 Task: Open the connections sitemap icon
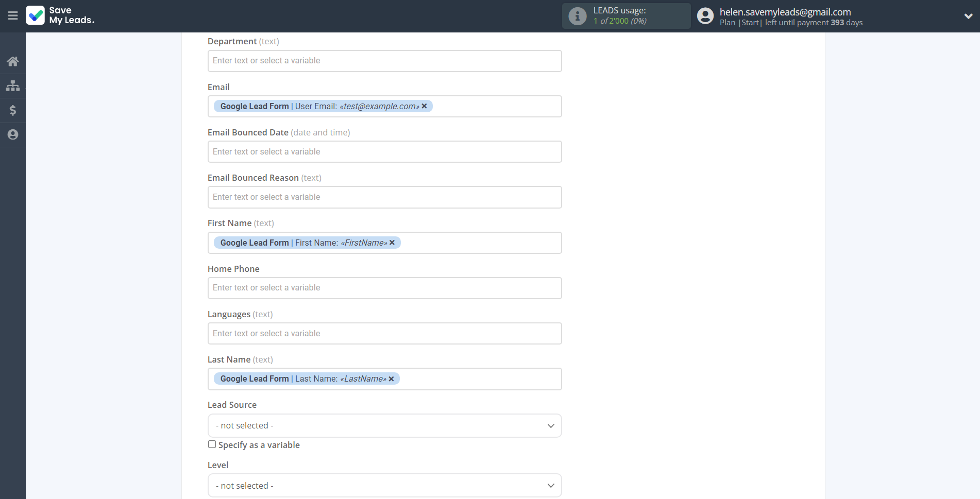(x=13, y=86)
